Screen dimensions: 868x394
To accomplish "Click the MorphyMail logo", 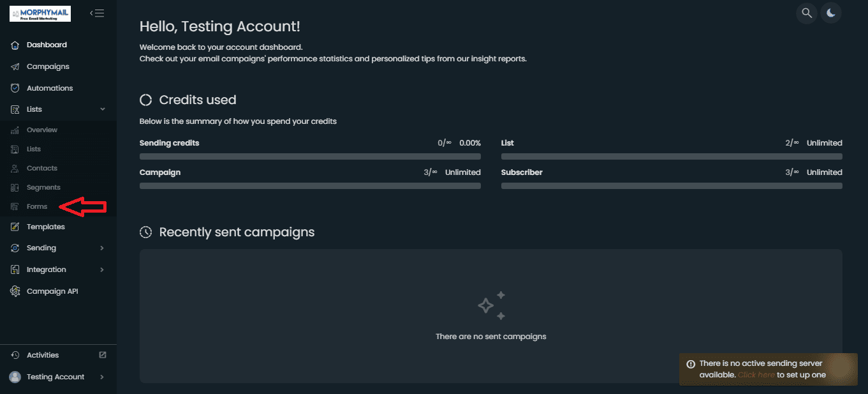I will click(x=40, y=13).
